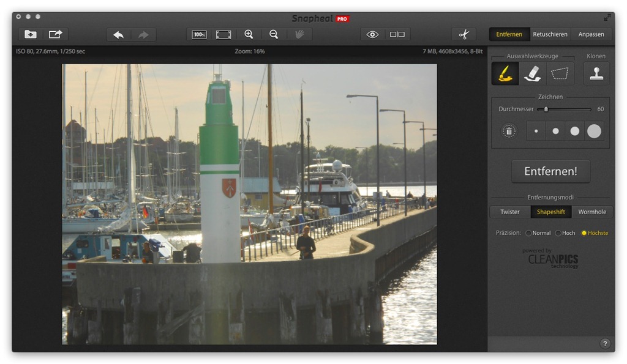Click the open image folder icon
This screenshot has width=627, height=364.
(x=30, y=35)
